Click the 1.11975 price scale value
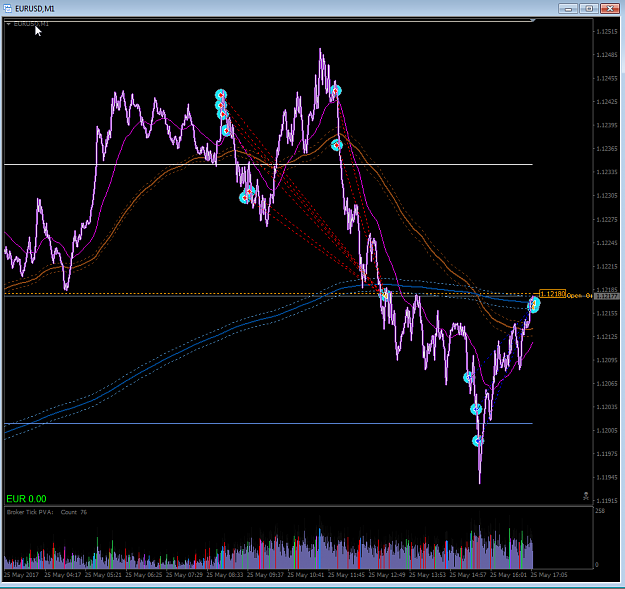Screen dimensions: 625x589 (x=607, y=454)
